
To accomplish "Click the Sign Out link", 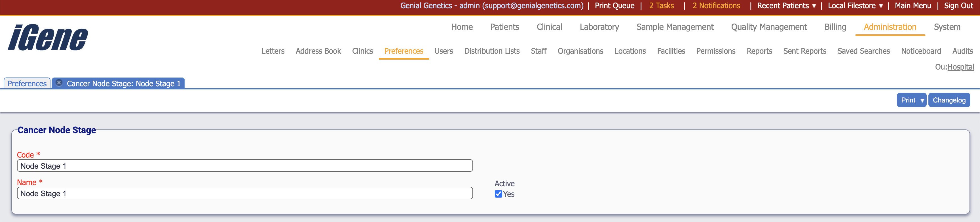I will point(958,6).
